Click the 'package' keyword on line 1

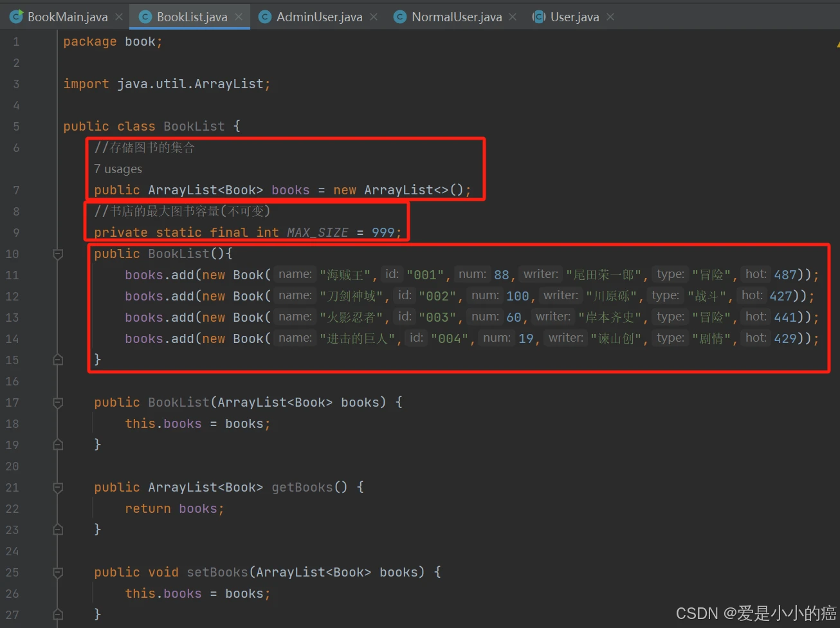point(90,42)
